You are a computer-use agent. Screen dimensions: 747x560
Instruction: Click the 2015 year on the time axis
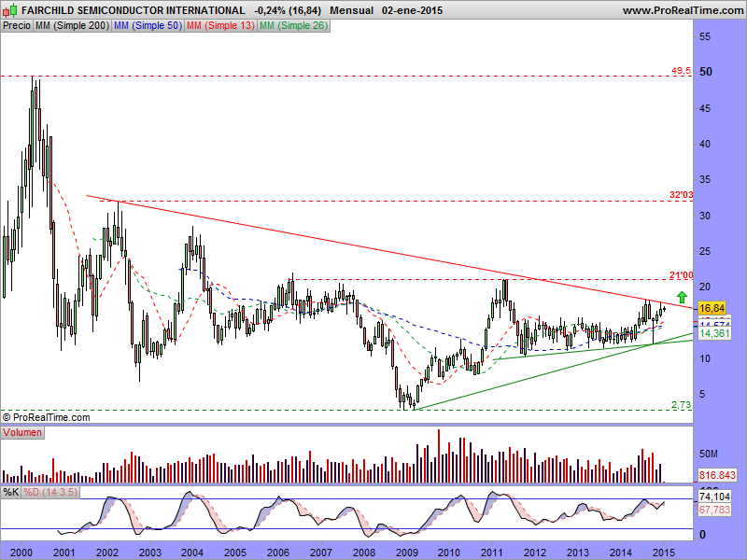[x=663, y=553]
